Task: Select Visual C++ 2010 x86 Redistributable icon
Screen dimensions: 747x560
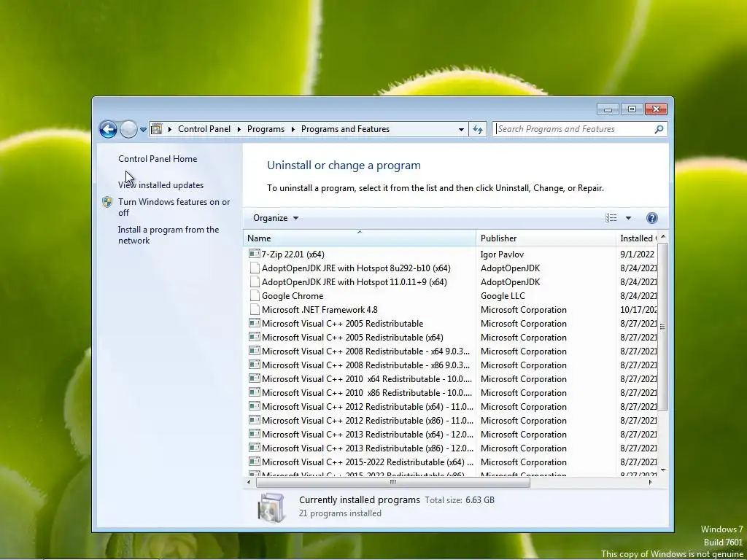Action: [255, 392]
